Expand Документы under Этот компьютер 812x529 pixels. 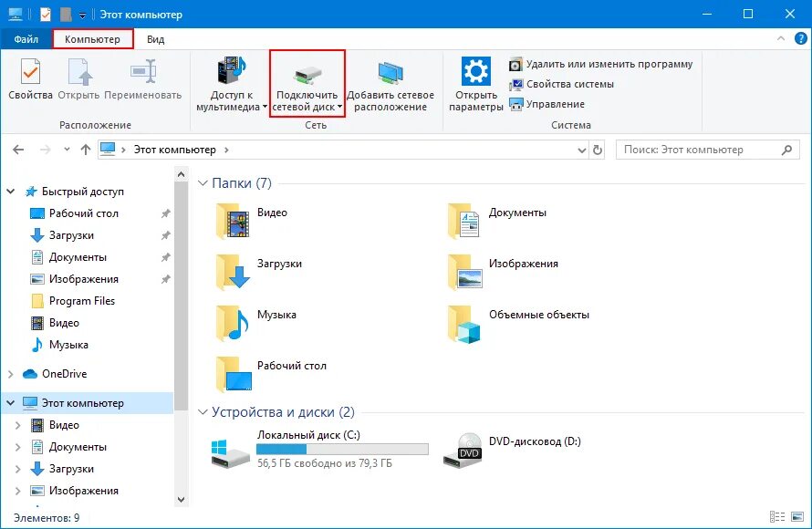(18, 447)
